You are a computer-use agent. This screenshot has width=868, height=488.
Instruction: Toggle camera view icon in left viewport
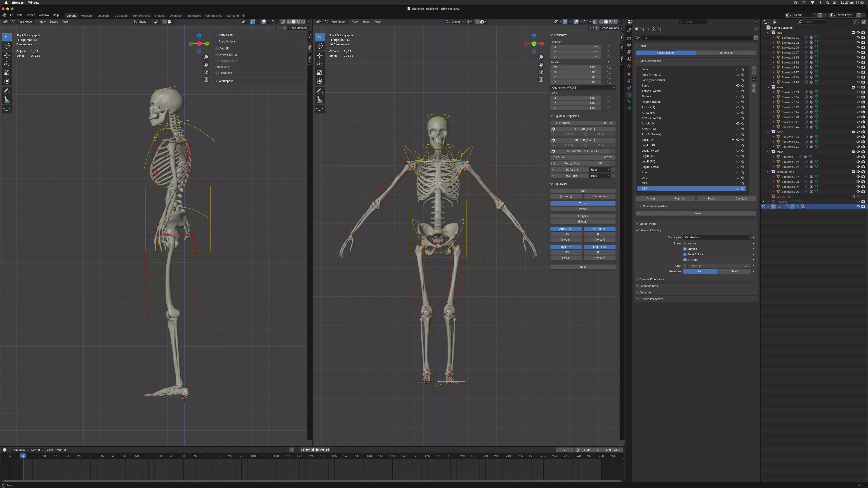206,72
